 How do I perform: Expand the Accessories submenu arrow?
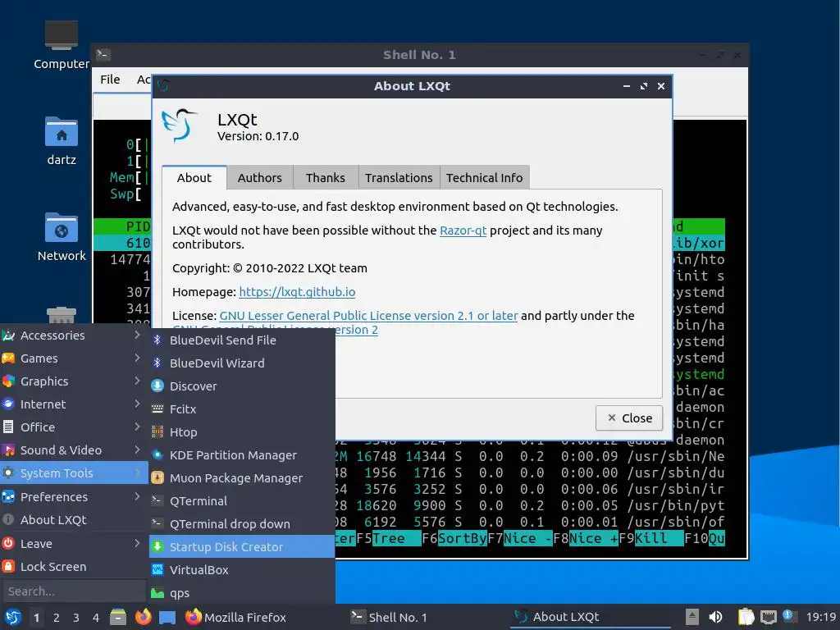coord(137,336)
